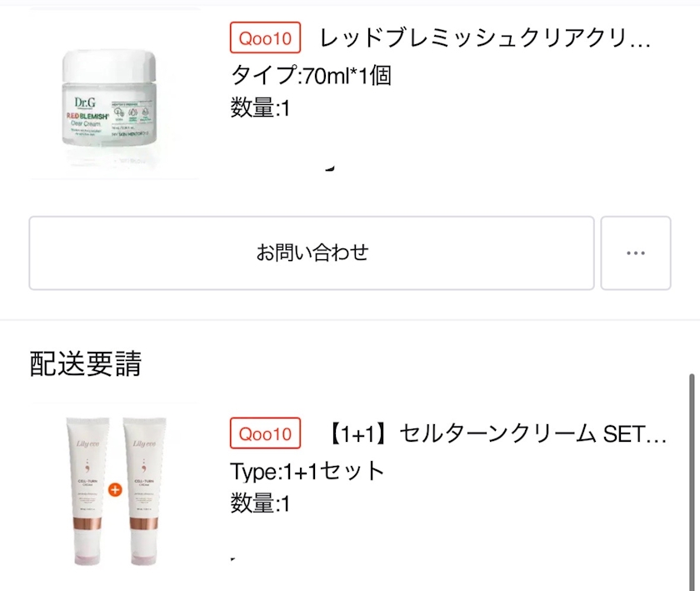Viewport: 700px width, 591px height.
Task: Click the お問い合わせ button
Action: tap(312, 253)
